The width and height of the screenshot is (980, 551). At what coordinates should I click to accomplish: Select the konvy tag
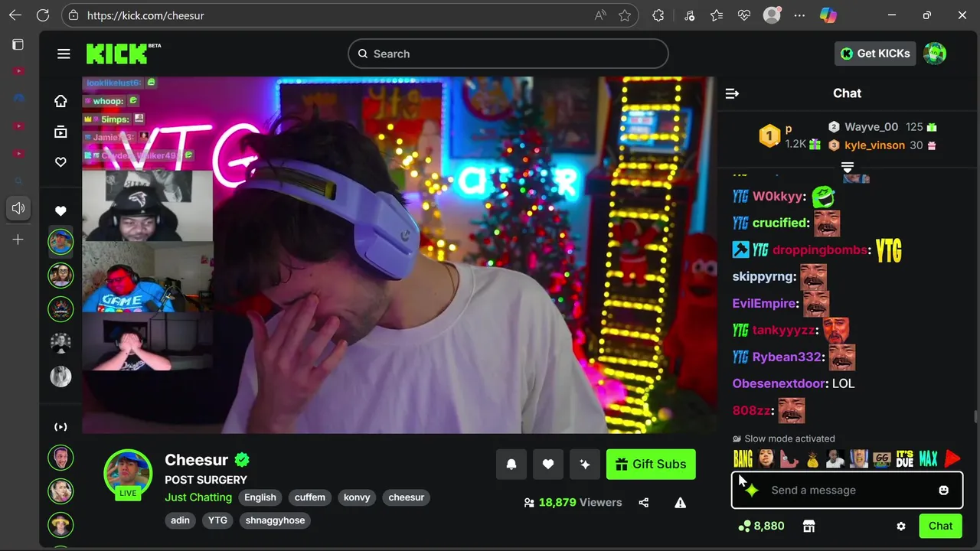pos(357,497)
